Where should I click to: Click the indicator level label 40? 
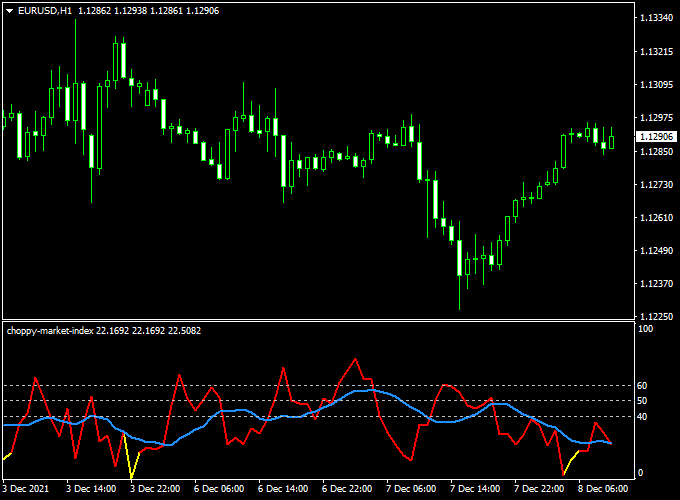click(x=642, y=417)
